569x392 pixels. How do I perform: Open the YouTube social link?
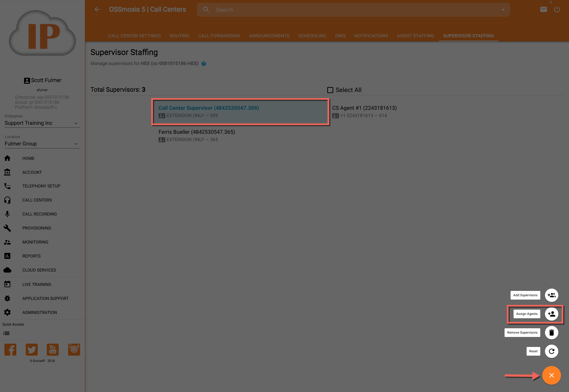pos(53,350)
